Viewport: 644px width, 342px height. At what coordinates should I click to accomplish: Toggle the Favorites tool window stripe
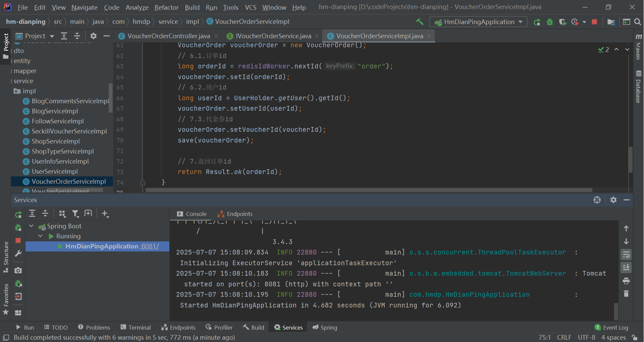point(6,299)
